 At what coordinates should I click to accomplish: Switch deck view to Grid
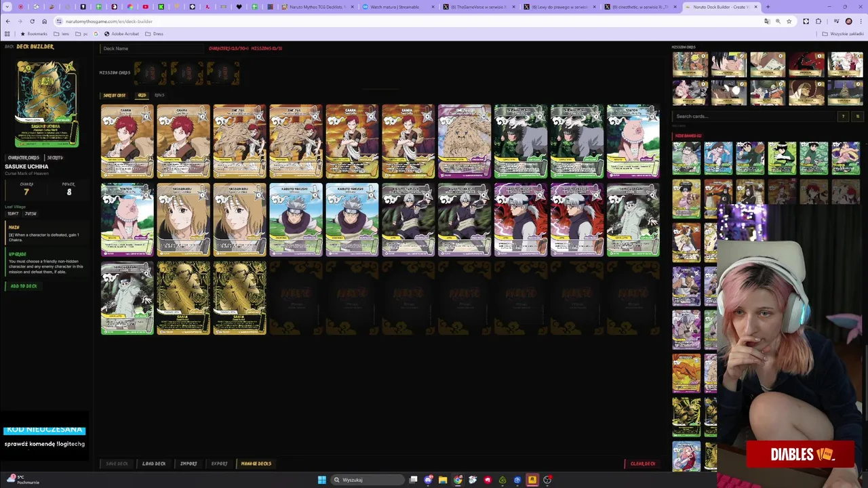(x=142, y=96)
